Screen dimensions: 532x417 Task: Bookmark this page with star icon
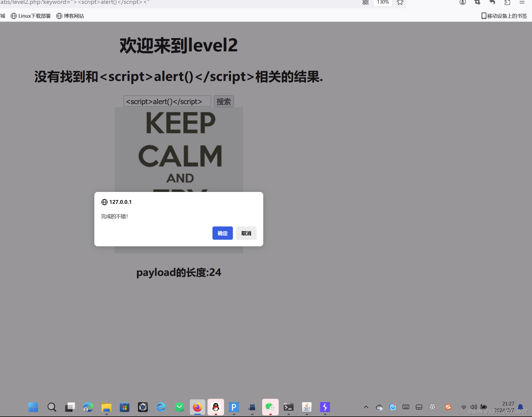(x=400, y=2)
